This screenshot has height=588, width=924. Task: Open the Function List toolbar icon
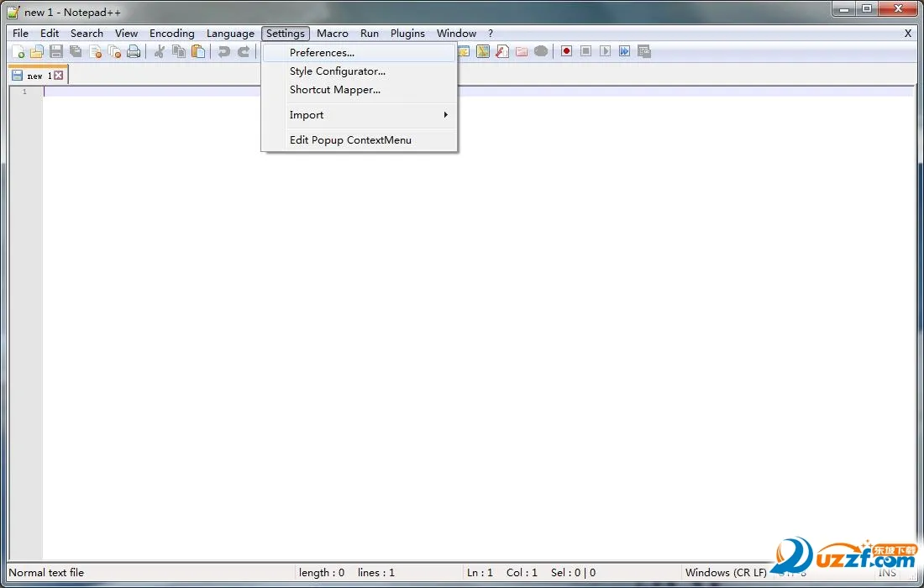(x=502, y=52)
